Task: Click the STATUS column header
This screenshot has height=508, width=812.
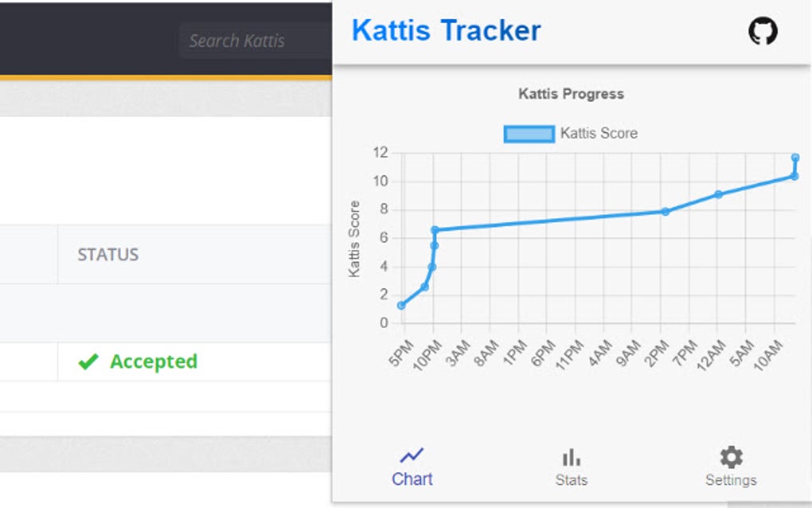Action: coord(108,254)
